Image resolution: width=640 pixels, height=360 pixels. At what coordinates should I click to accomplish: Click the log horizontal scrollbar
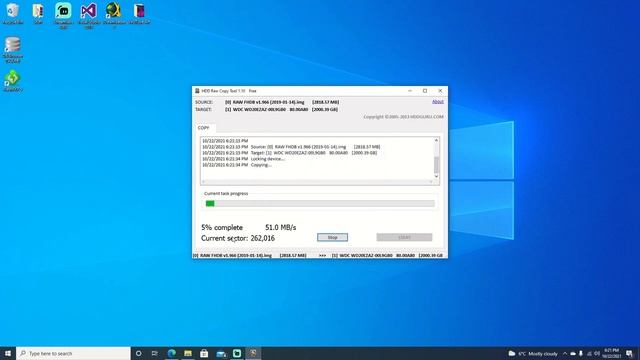(x=317, y=182)
